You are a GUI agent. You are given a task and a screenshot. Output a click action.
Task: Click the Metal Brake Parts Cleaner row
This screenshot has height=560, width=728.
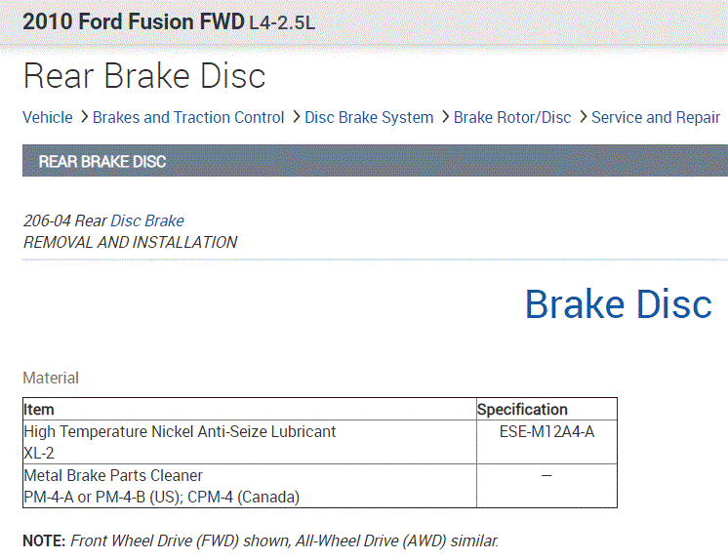coord(113,475)
